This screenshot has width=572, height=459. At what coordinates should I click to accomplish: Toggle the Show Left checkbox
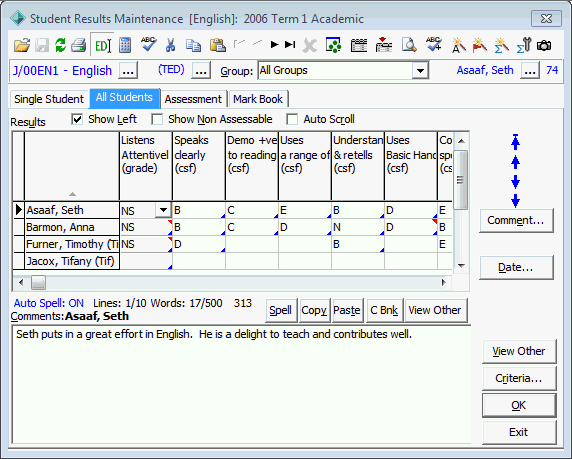point(77,119)
